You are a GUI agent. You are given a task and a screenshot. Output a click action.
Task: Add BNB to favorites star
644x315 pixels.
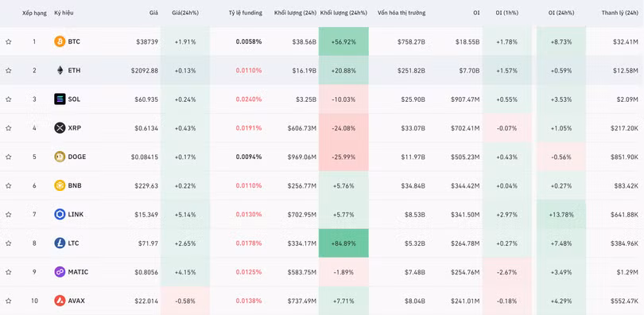coord(9,185)
